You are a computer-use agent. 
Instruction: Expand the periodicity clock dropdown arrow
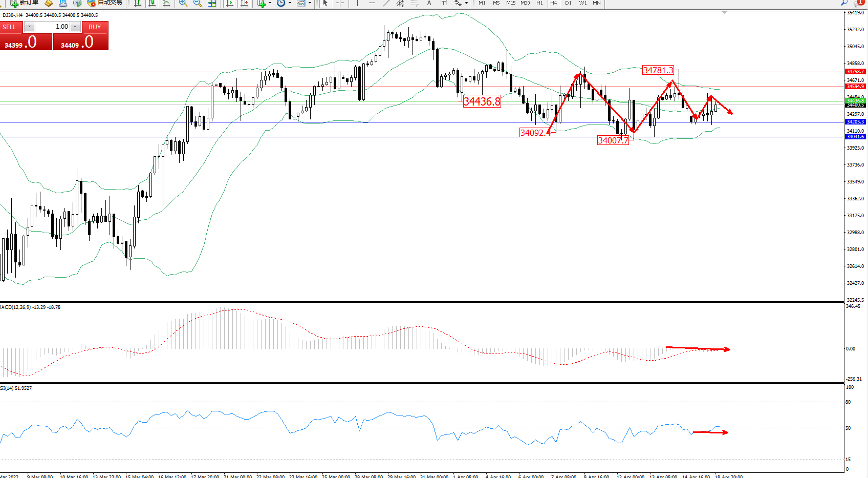290,3
